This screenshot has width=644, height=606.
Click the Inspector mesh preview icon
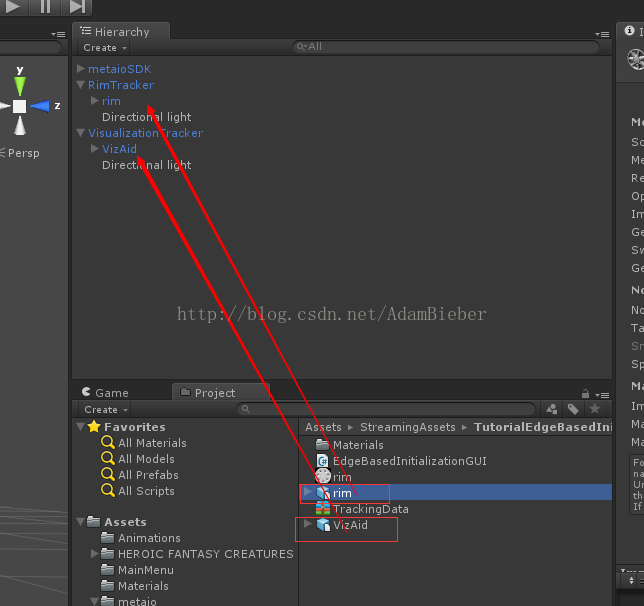click(636, 60)
